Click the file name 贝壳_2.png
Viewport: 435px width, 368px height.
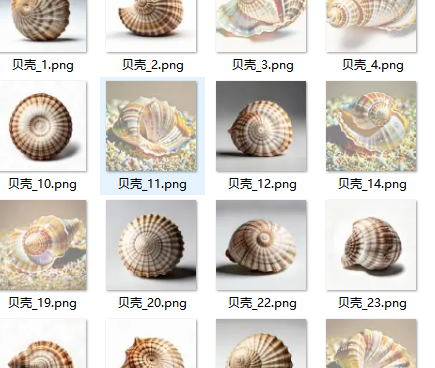153,65
